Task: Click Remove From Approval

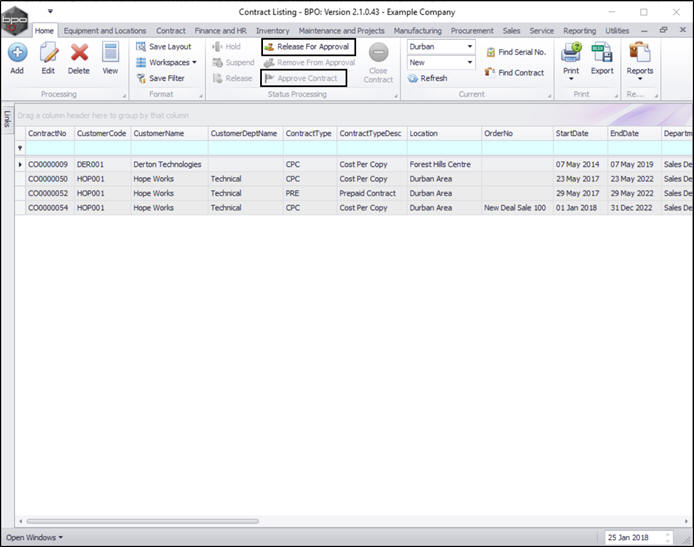Action: pyautogui.click(x=310, y=62)
